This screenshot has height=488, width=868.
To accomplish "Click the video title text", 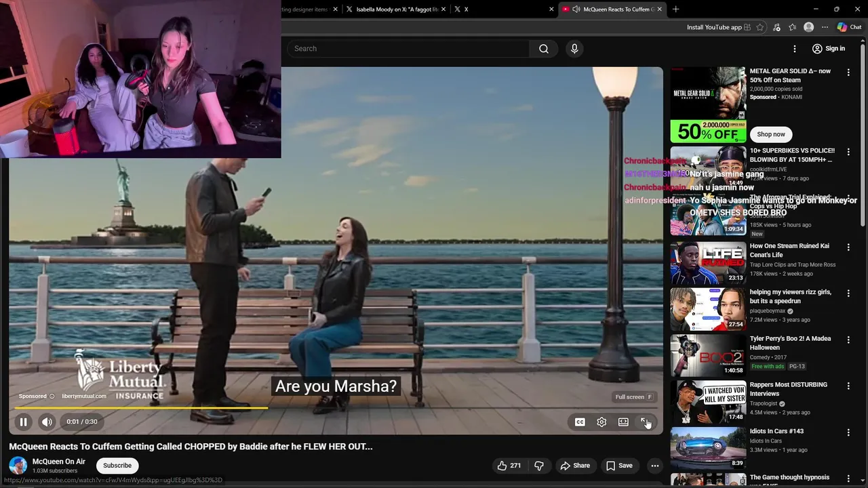I will tap(191, 447).
